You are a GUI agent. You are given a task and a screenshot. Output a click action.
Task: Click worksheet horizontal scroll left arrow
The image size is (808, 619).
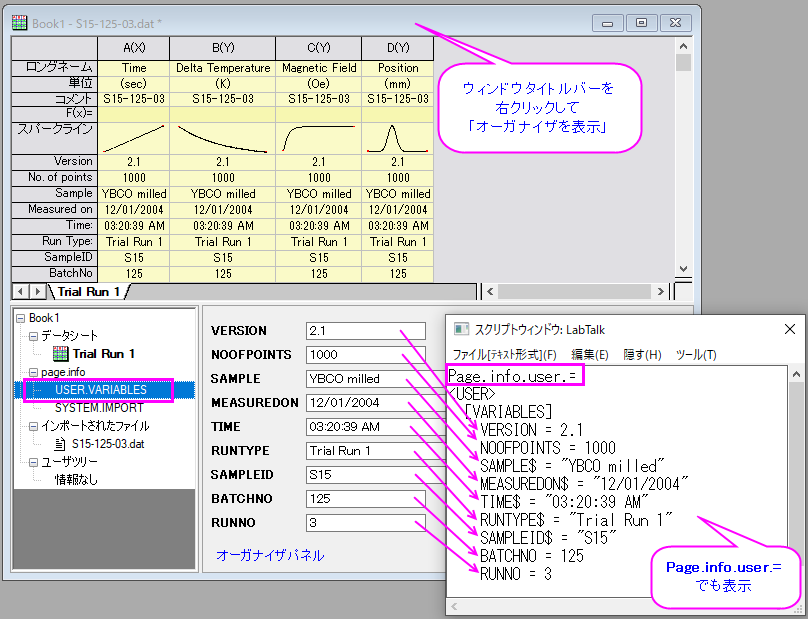490,292
